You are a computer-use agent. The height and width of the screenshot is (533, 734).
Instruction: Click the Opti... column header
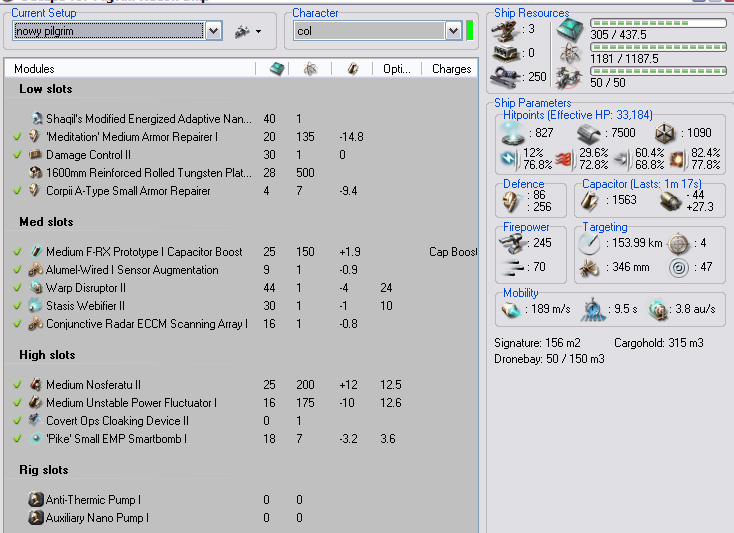(396, 69)
